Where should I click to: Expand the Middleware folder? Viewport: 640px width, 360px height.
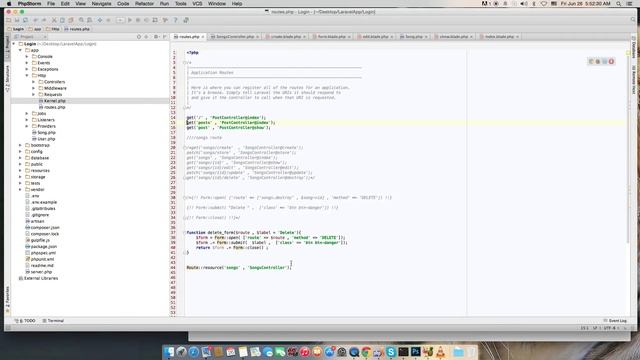tap(33, 88)
